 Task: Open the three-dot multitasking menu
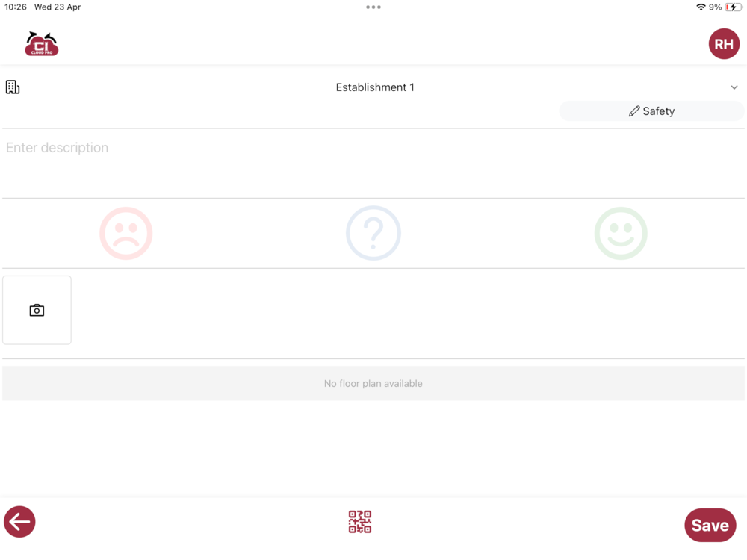[373, 7]
